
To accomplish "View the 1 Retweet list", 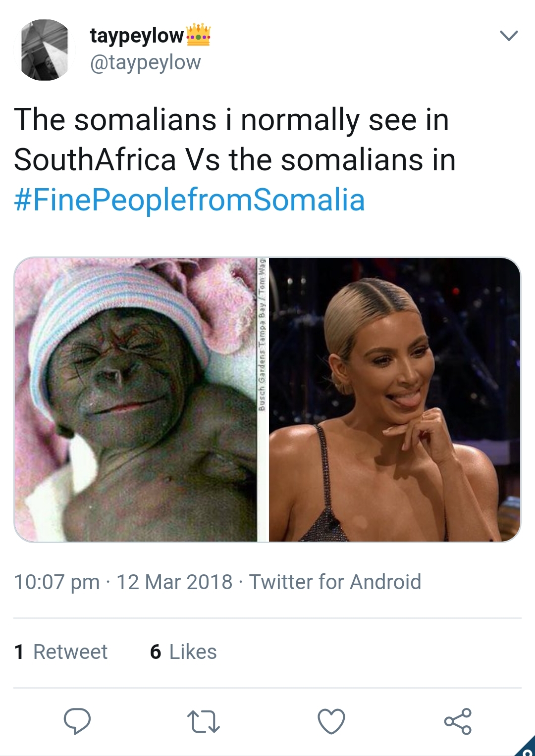I will pyautogui.click(x=61, y=652).
